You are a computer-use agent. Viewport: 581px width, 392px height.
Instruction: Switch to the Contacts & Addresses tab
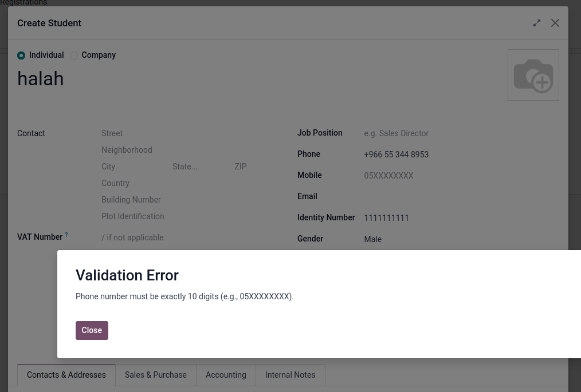point(66,375)
